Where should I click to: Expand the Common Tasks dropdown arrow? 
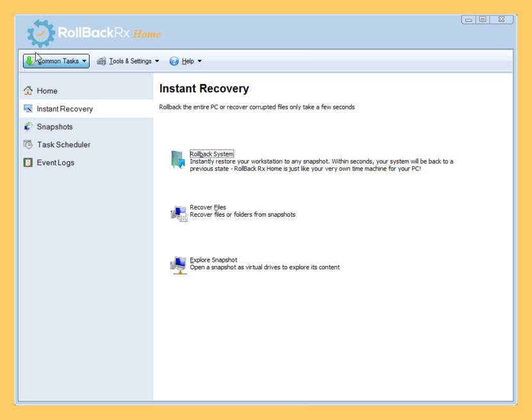click(84, 62)
